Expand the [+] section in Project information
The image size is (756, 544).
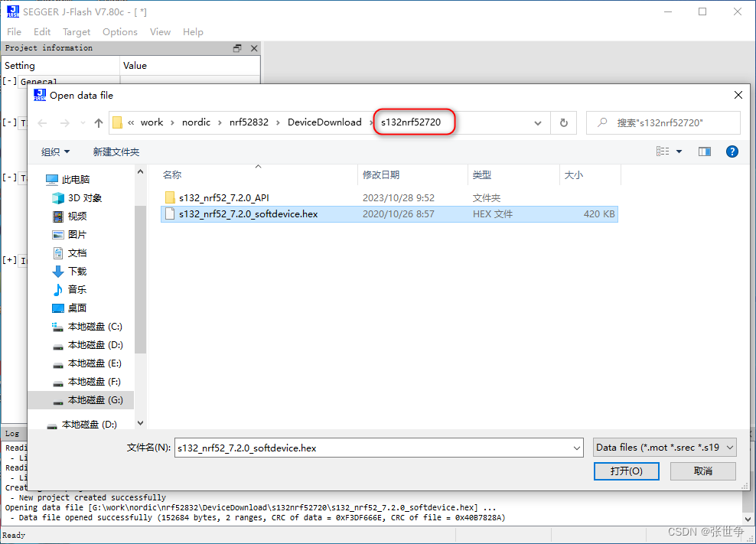pyautogui.click(x=10, y=260)
